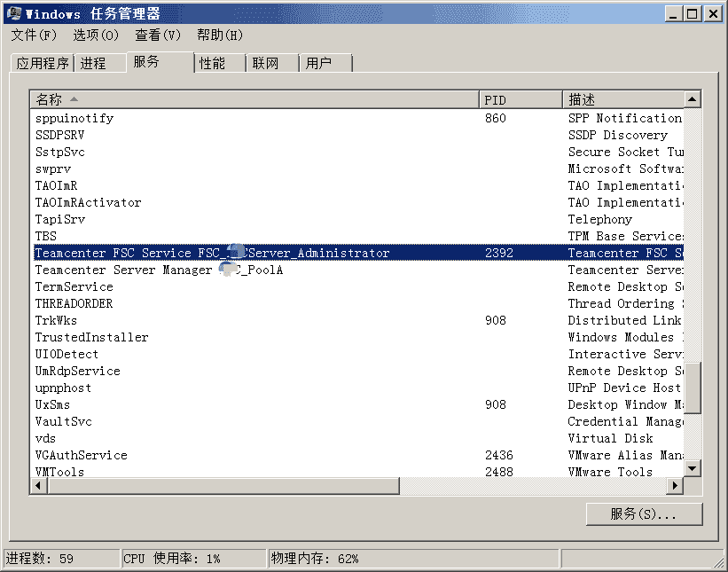
Task: Sort by the 描述 column header
Action: 623,99
